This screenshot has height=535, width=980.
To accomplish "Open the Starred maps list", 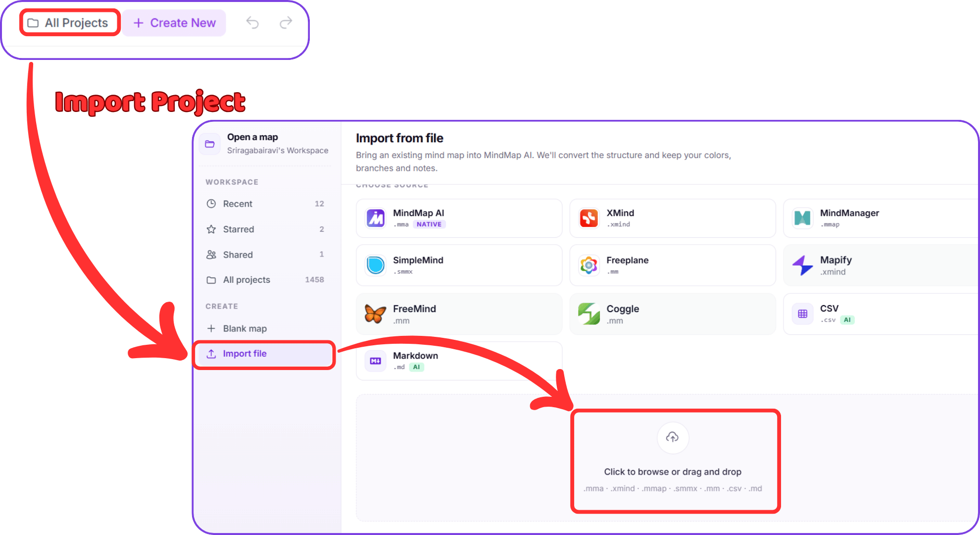I will (265, 229).
